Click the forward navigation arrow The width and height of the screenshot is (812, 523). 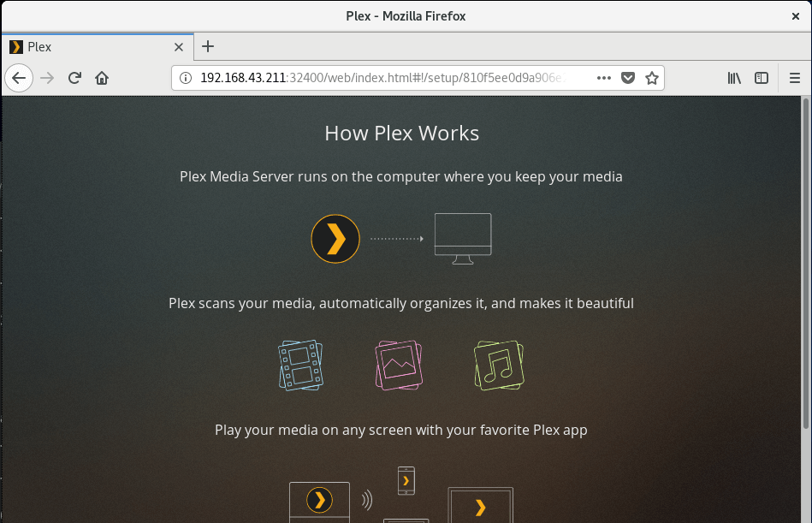[47, 78]
